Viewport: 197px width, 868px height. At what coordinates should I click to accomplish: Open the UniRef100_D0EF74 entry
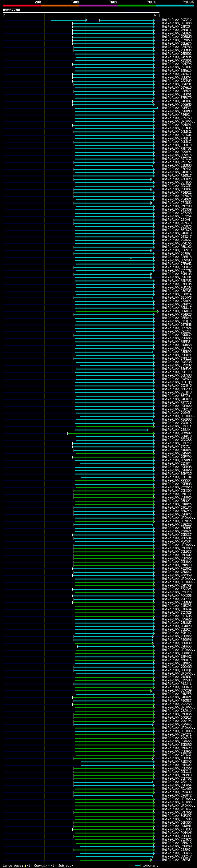(x=177, y=108)
